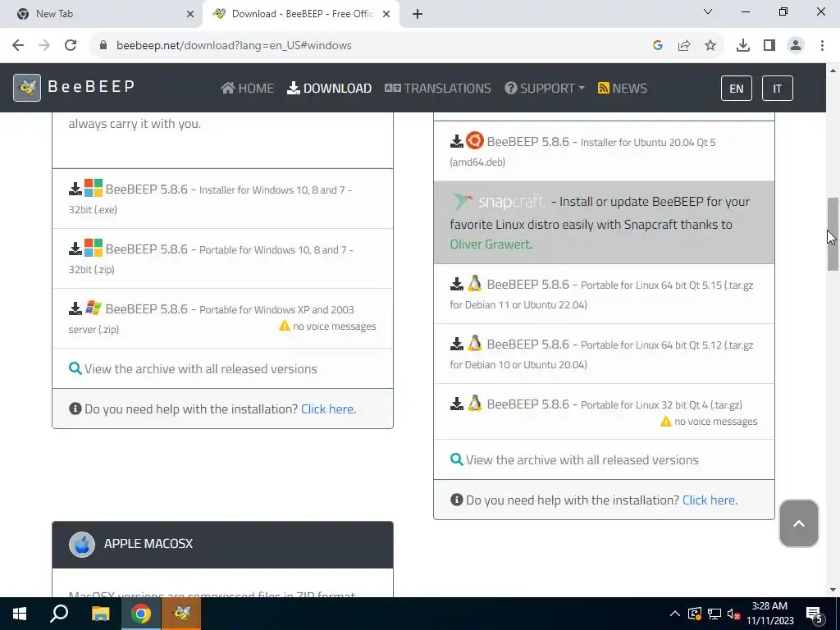
Task: Select the Download - BeeBEEP browser tab
Action: point(303,14)
